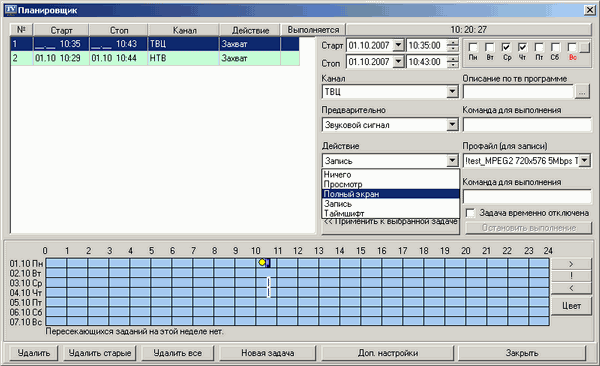Toggle the Вт weekday checkbox
600x366 pixels.
coord(489,47)
